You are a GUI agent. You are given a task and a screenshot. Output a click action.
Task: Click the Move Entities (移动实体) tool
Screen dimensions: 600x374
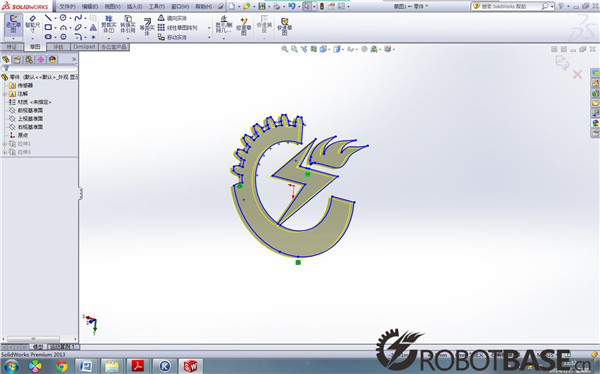[x=172, y=37]
